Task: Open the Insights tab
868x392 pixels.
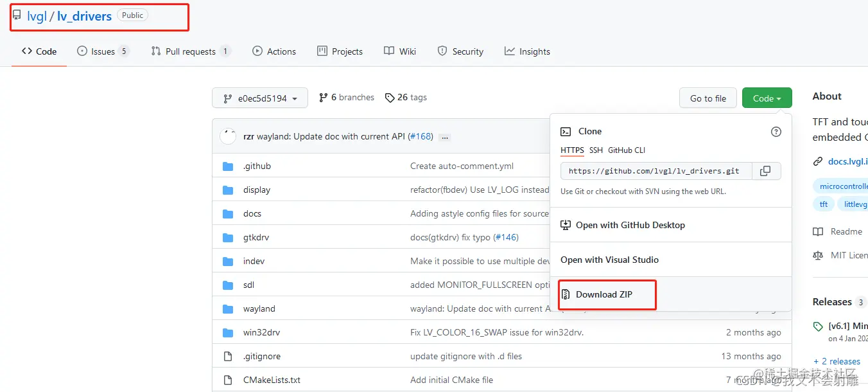Action: (527, 51)
